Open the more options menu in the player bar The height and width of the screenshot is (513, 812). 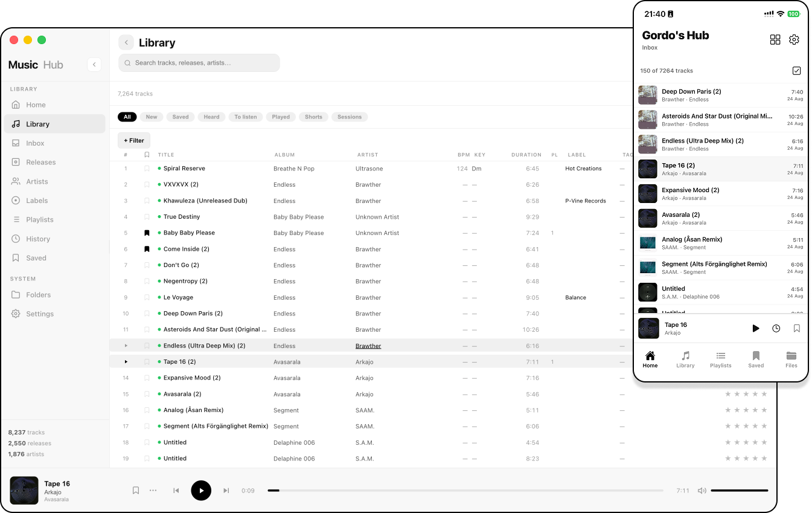(x=153, y=491)
